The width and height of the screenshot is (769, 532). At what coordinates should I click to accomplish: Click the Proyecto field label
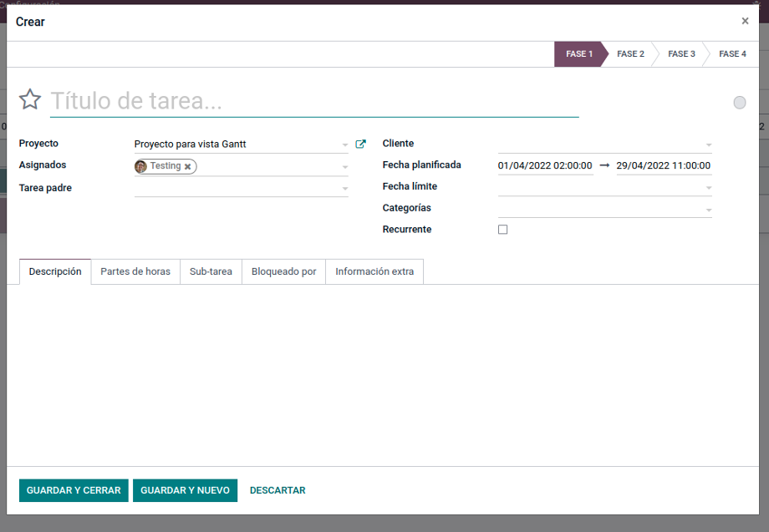click(x=38, y=144)
